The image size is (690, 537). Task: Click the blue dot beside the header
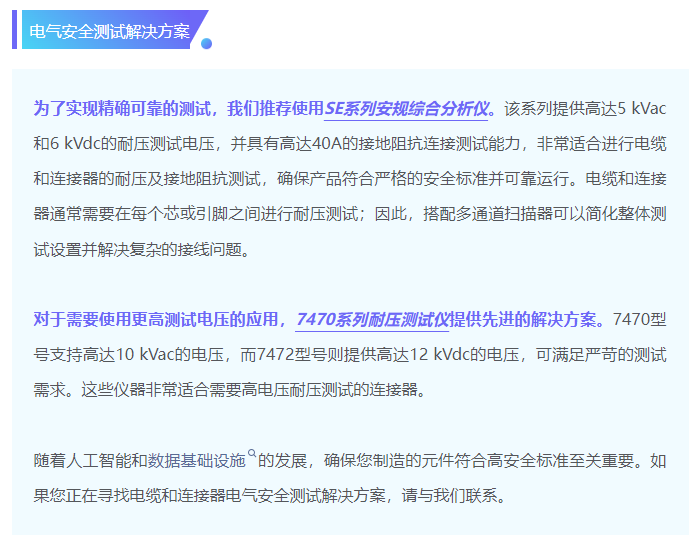pos(207,44)
